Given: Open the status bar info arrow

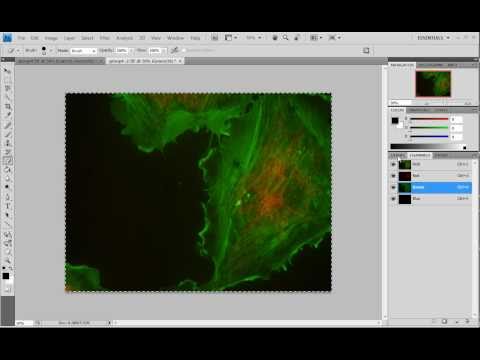Looking at the screenshot, I should click(x=109, y=323).
